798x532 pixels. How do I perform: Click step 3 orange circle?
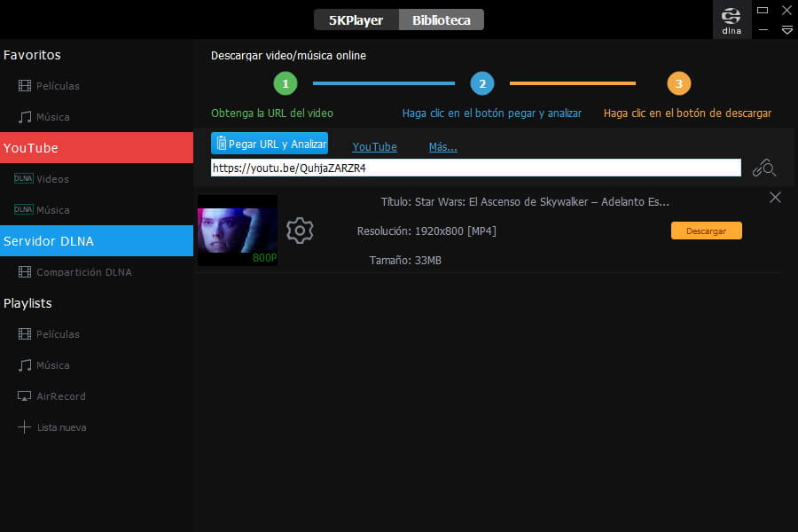click(x=679, y=83)
